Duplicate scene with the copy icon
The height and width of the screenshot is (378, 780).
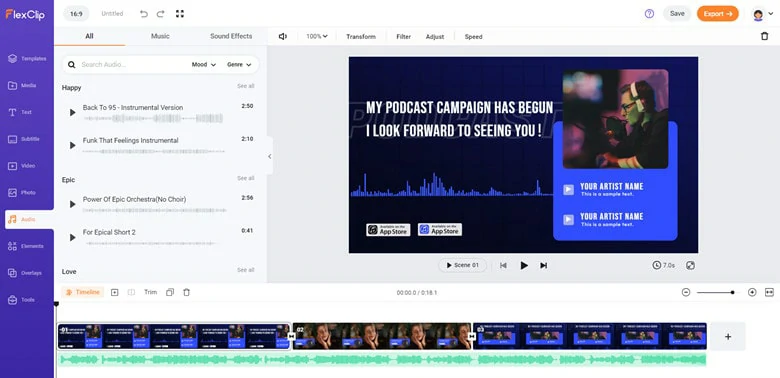pyautogui.click(x=170, y=292)
